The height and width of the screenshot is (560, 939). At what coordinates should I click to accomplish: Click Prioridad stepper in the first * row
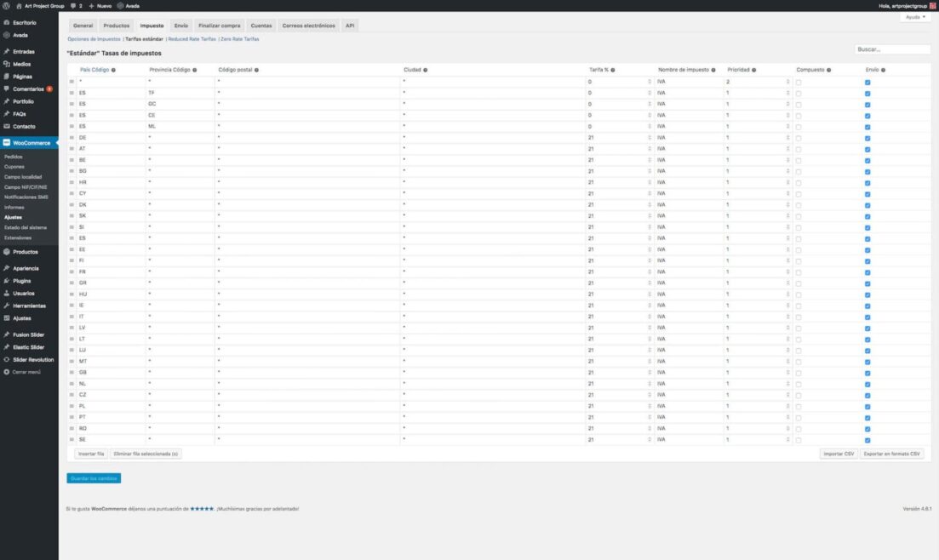pyautogui.click(x=787, y=82)
